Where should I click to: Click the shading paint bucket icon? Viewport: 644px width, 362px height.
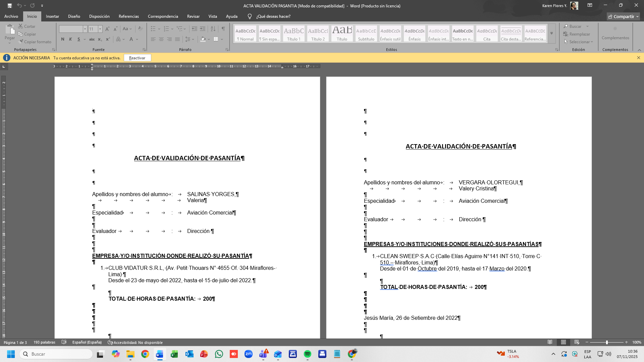(x=203, y=39)
